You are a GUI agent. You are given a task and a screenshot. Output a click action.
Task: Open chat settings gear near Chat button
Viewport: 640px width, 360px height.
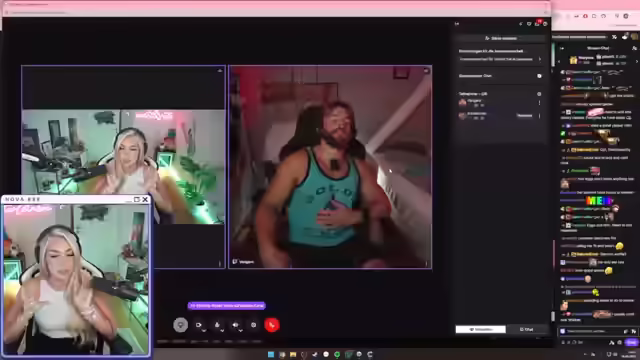620,342
